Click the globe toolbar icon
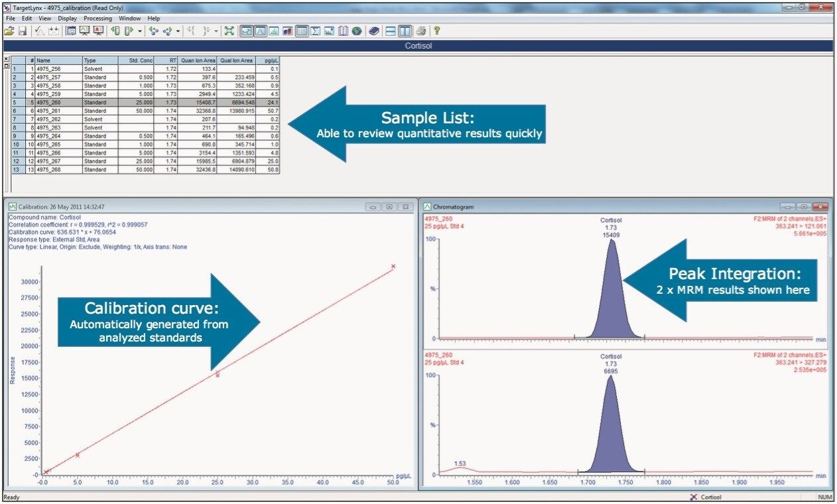Image resolution: width=837 pixels, height=504 pixels. click(x=355, y=31)
